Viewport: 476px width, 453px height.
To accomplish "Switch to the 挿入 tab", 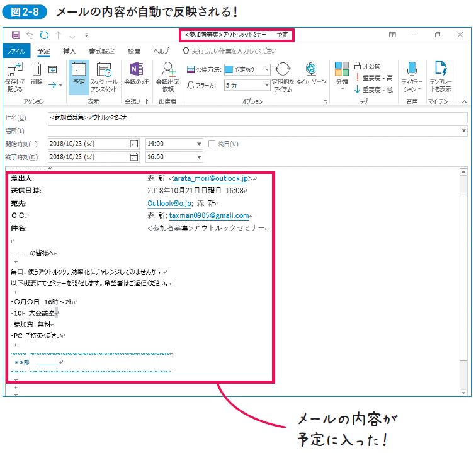I will pyautogui.click(x=69, y=51).
